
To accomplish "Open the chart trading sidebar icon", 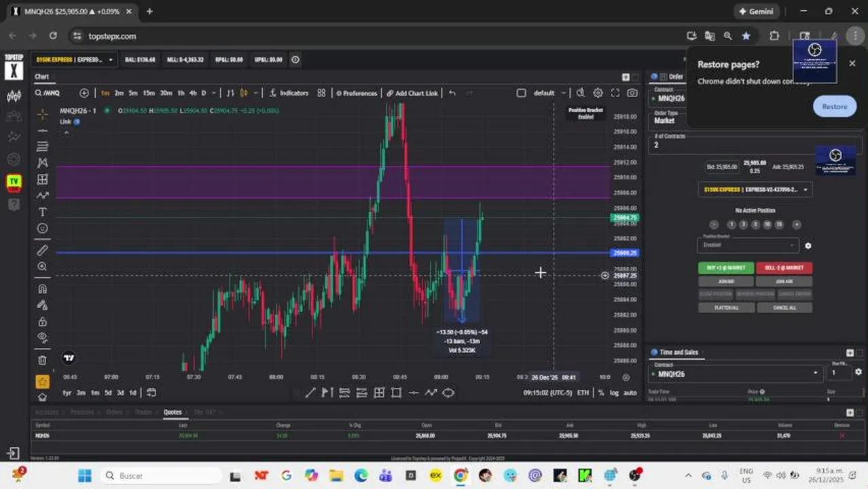I will point(14,96).
